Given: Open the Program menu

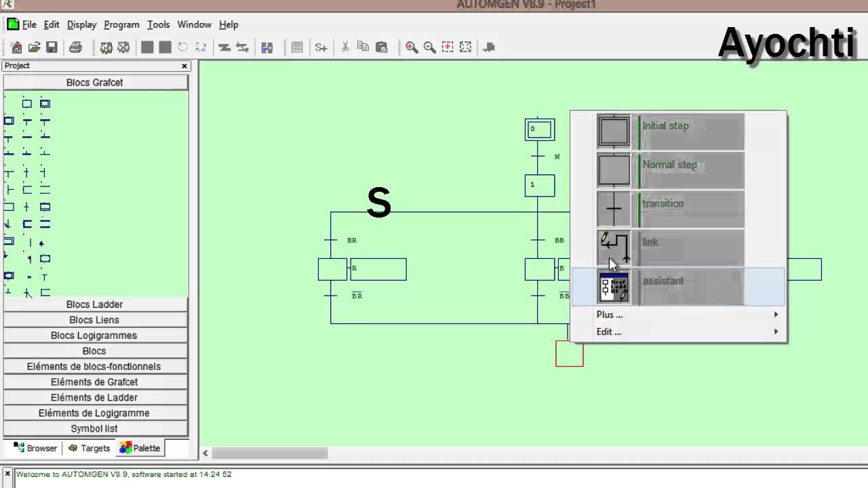Looking at the screenshot, I should click(121, 24).
